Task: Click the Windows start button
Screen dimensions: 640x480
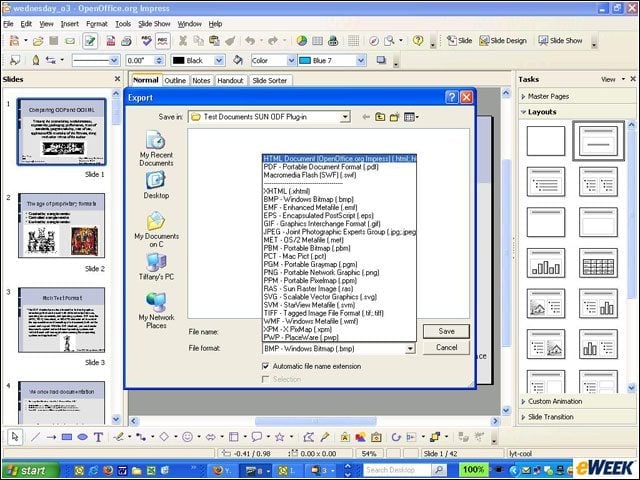Action: pos(29,470)
